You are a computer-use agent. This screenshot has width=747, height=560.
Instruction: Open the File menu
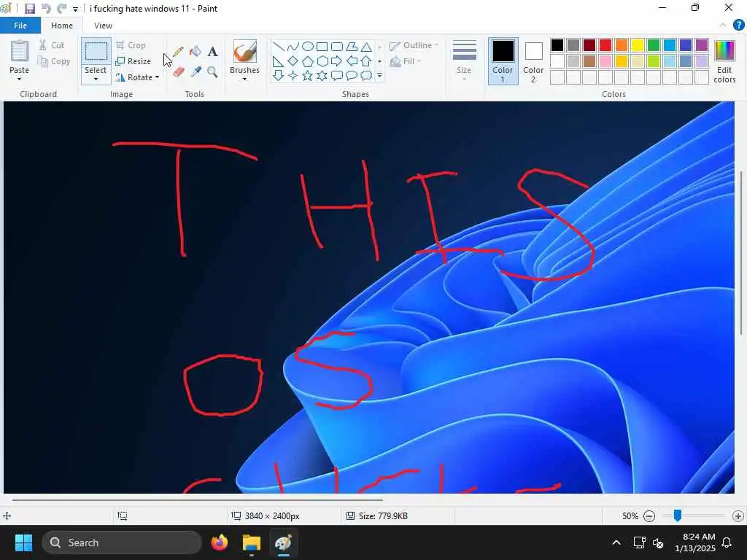[x=20, y=26]
